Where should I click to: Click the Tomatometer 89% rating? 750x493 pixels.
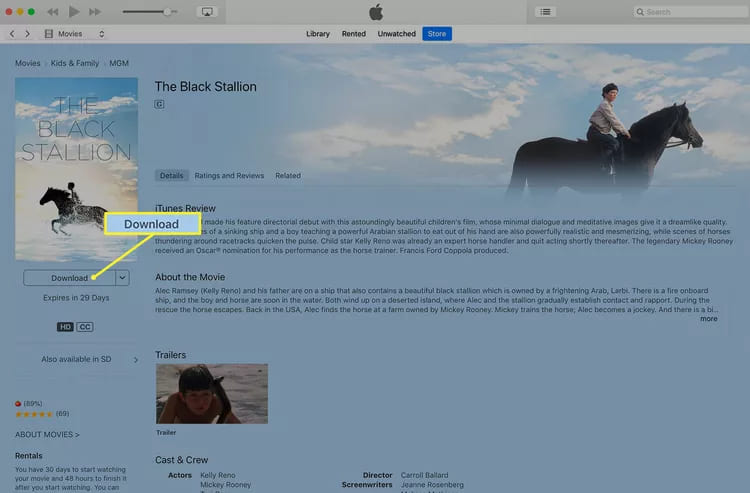tap(29, 404)
